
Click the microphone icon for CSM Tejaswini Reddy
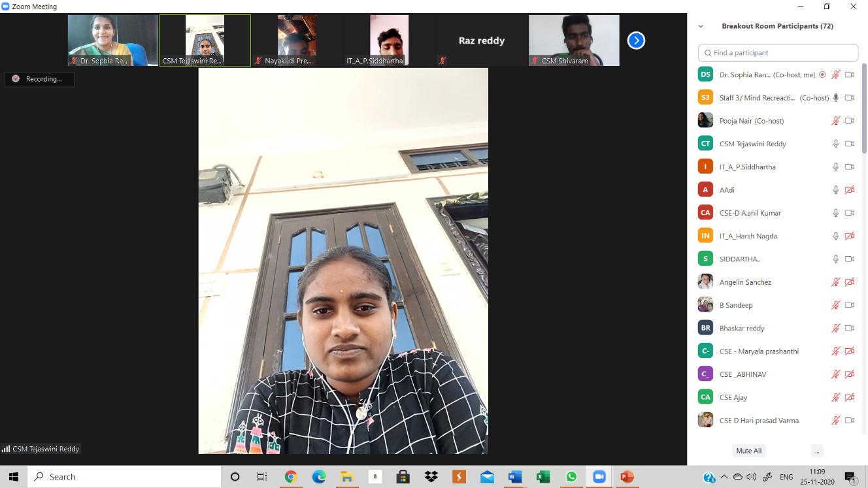pos(835,144)
